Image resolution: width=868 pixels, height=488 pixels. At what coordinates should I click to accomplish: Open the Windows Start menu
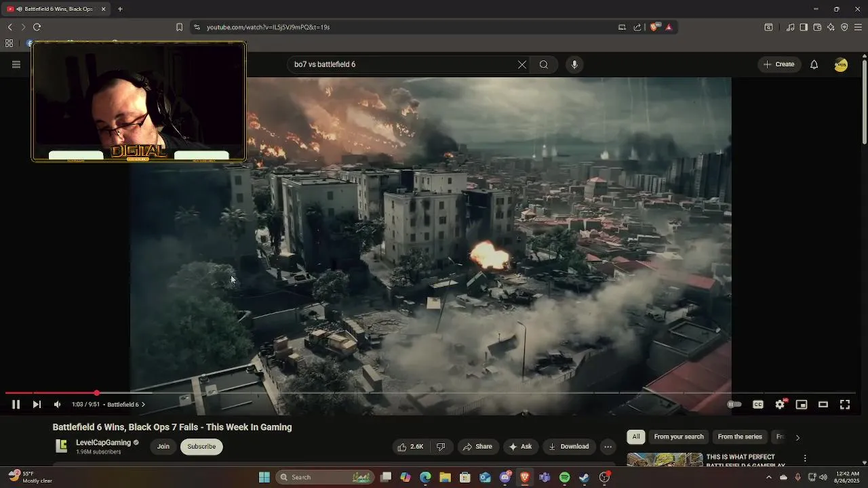pos(264,477)
